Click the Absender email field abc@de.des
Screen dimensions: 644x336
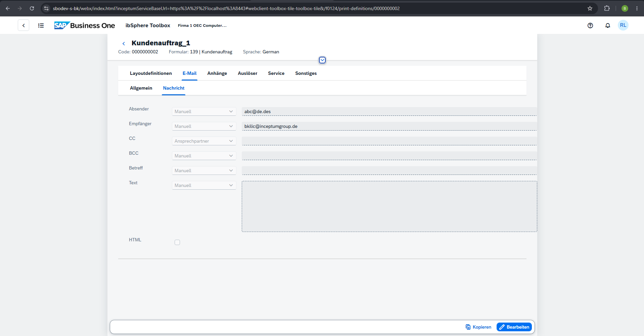pyautogui.click(x=389, y=111)
